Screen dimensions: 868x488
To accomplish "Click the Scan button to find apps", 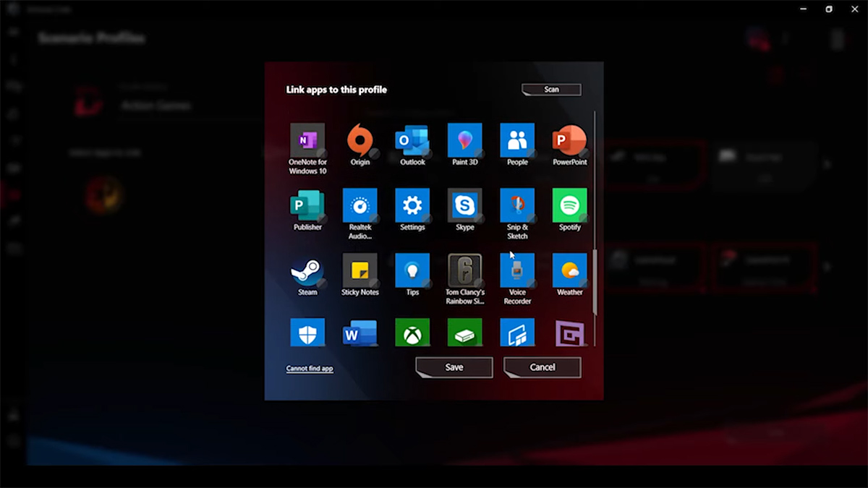I will 550,89.
